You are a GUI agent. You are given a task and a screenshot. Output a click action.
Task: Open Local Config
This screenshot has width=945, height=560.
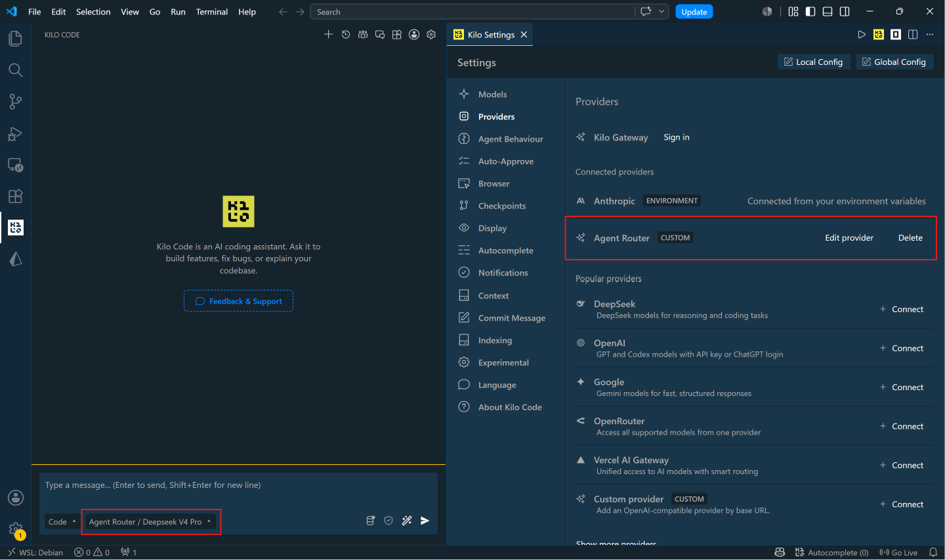pyautogui.click(x=814, y=62)
